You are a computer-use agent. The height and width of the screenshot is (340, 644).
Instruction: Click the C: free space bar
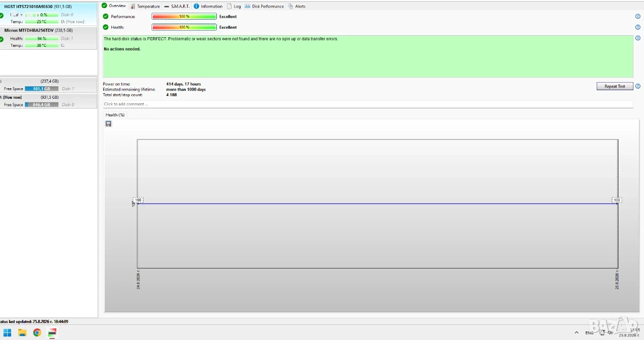(42, 89)
